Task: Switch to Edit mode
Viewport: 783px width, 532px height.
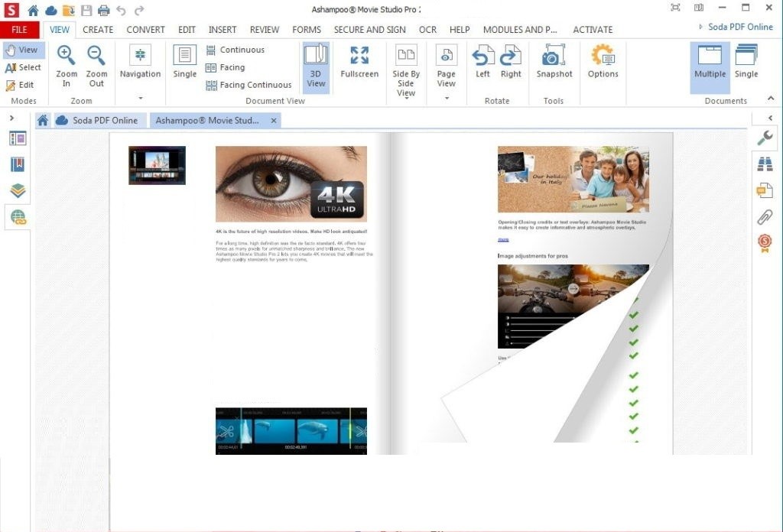Action: [x=20, y=85]
